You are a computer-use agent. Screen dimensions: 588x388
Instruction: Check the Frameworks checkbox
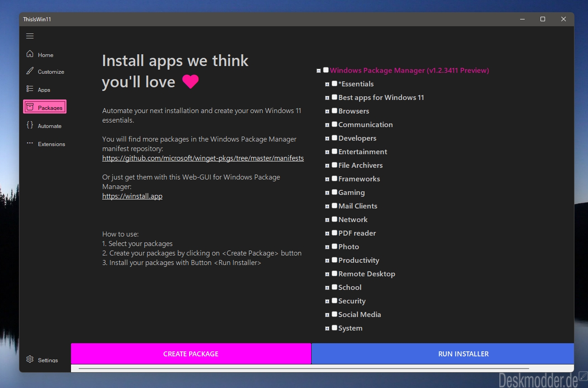(x=334, y=179)
